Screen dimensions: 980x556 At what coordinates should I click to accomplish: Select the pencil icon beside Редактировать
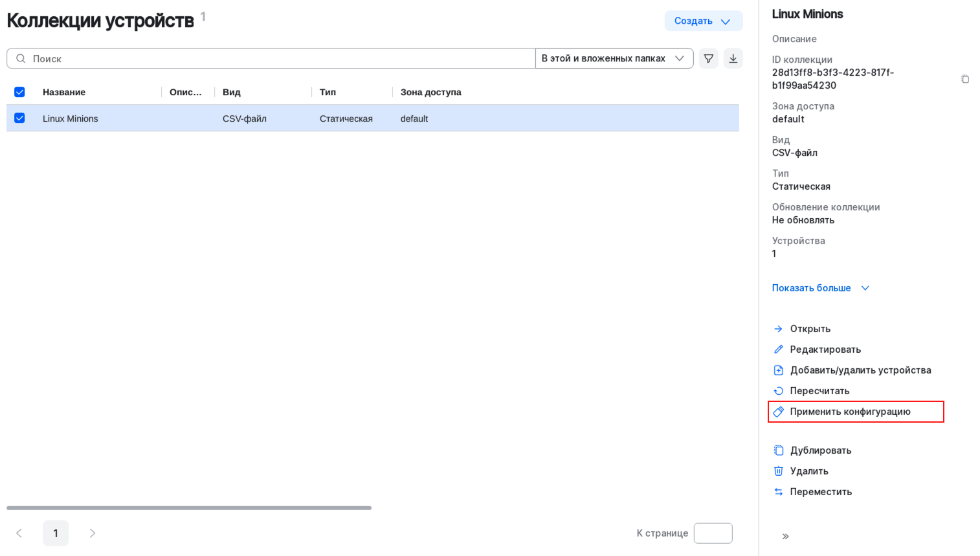coord(778,349)
